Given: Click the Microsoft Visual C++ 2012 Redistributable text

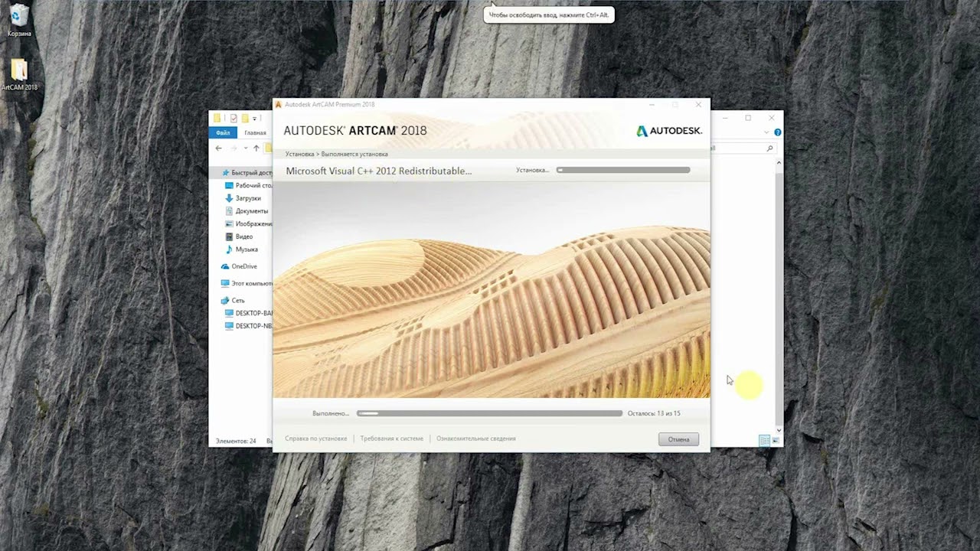Looking at the screenshot, I should pos(379,171).
